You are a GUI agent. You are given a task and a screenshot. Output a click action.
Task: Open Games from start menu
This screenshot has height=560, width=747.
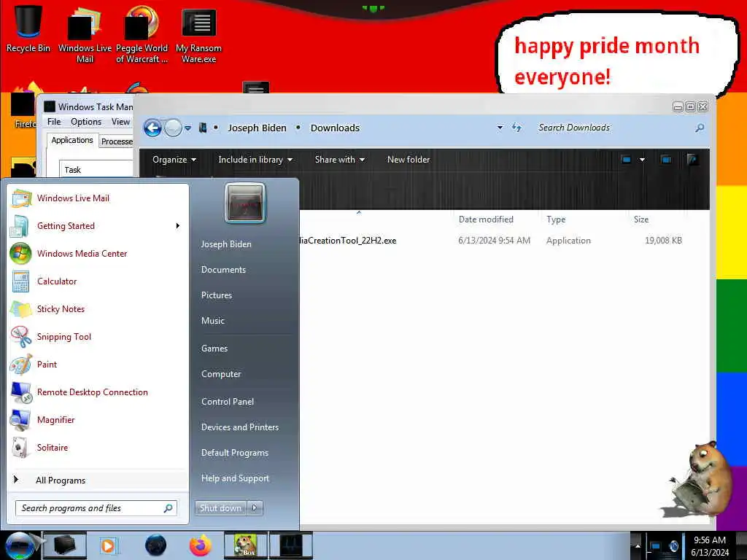coord(214,348)
